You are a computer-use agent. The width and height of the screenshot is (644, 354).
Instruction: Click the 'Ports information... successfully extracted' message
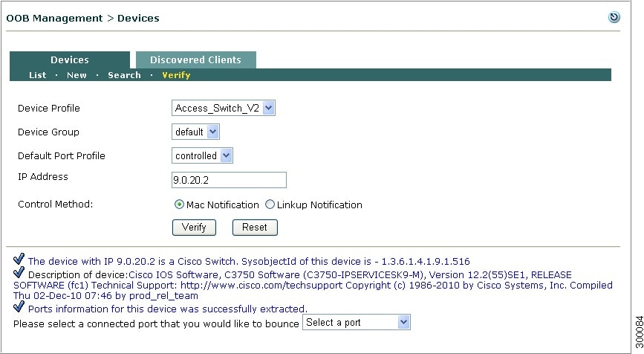click(x=168, y=309)
